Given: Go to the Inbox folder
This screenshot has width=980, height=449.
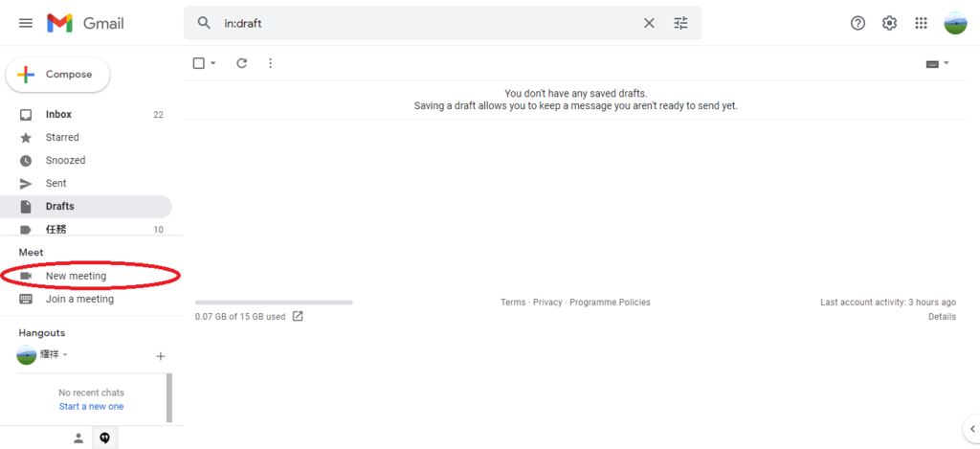Looking at the screenshot, I should click(58, 115).
